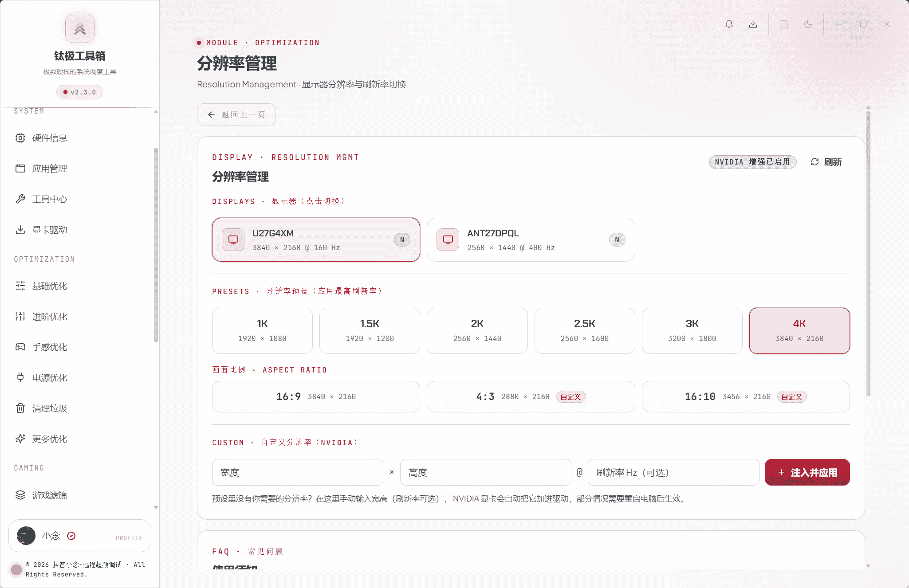Image resolution: width=909 pixels, height=588 pixels.
Task: Toggle dark mode with the moon icon
Action: (x=808, y=24)
